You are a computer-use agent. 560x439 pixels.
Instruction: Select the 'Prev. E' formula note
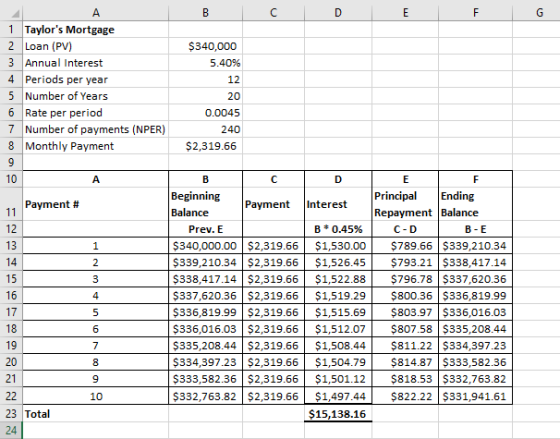(x=205, y=229)
